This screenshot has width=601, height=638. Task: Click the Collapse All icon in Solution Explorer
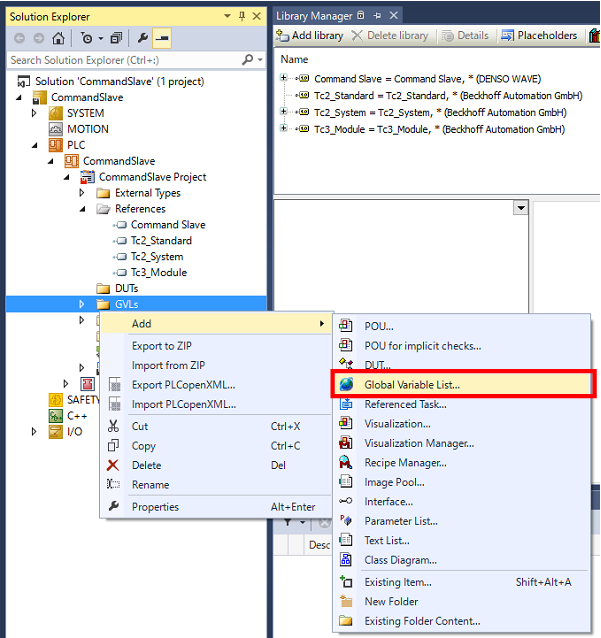point(116,38)
